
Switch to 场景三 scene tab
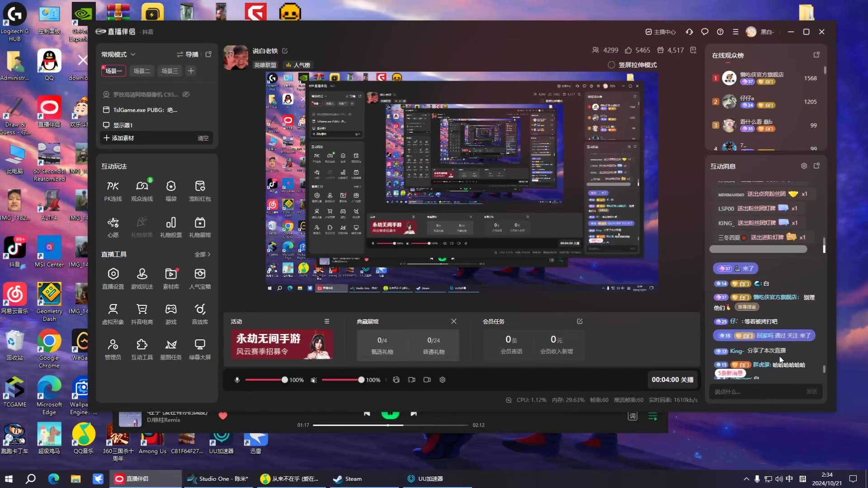pos(170,71)
